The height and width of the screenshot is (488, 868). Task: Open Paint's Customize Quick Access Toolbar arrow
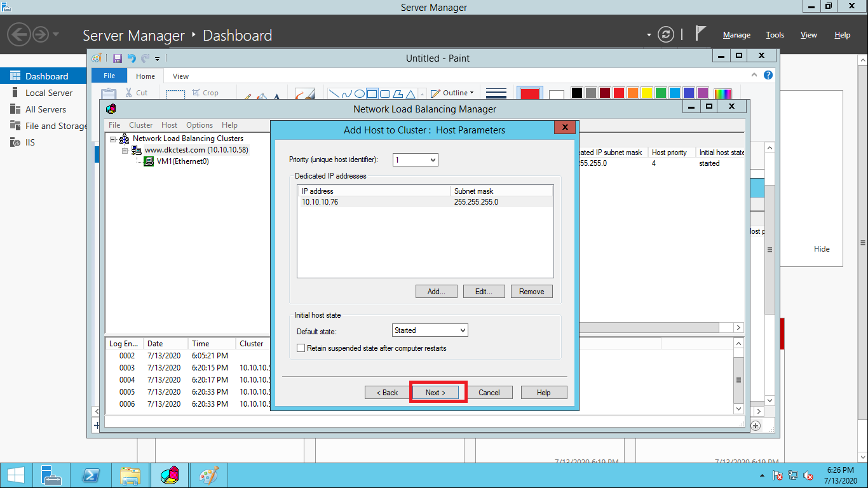point(157,59)
